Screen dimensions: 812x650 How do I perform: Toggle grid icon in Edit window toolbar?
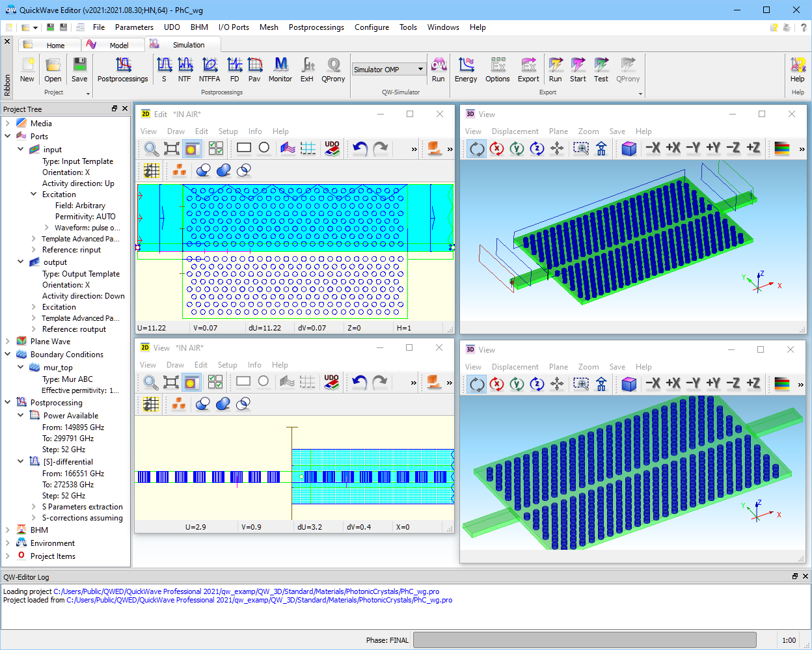(x=308, y=148)
